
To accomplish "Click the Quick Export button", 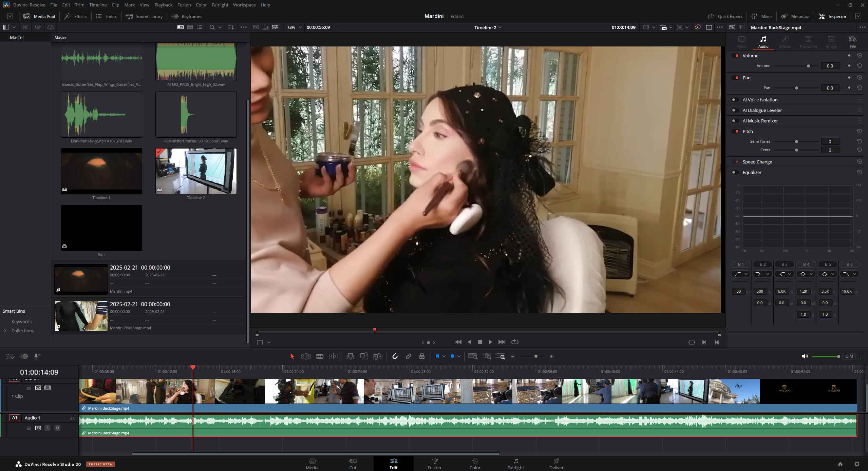I will (x=725, y=16).
